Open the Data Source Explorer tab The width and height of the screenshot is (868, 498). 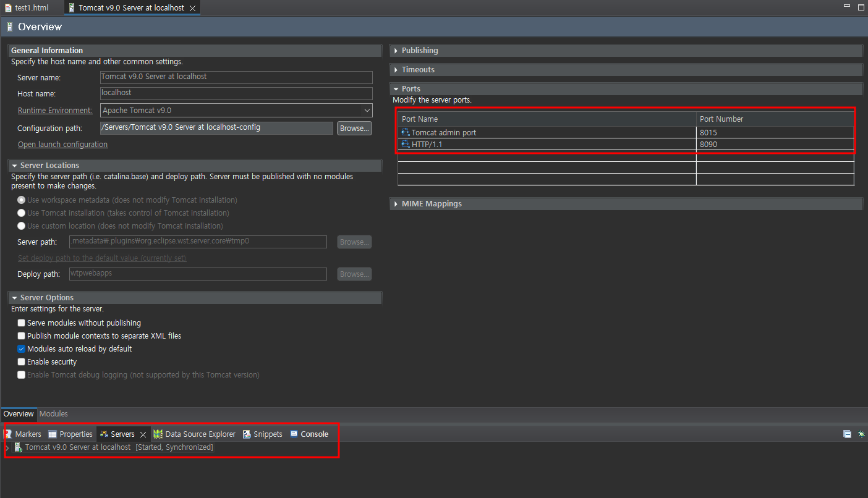(195, 434)
